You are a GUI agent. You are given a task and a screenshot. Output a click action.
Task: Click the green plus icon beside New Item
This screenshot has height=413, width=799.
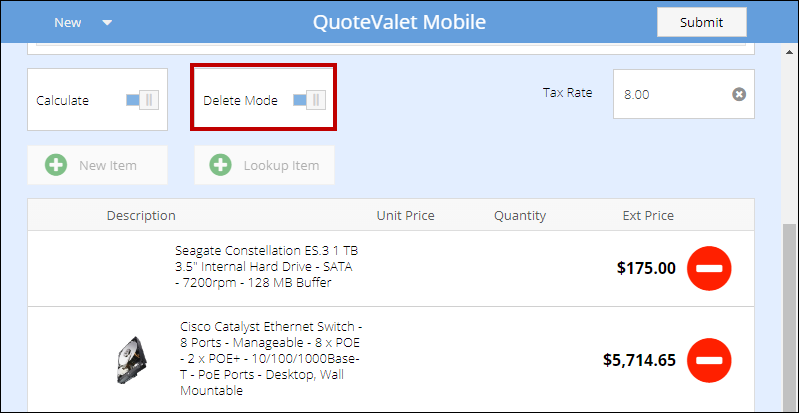(56, 165)
